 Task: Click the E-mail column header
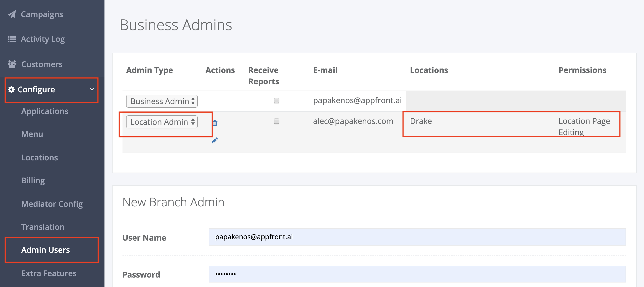pos(325,70)
